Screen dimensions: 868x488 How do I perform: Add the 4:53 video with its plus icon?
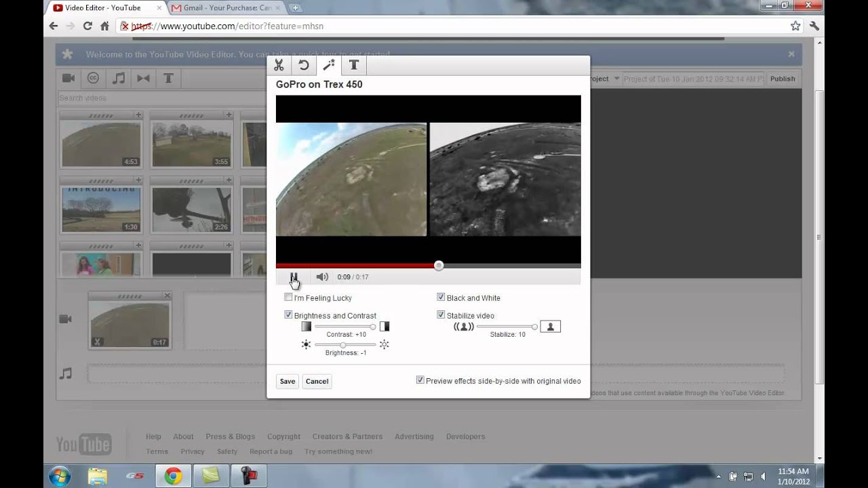point(138,115)
